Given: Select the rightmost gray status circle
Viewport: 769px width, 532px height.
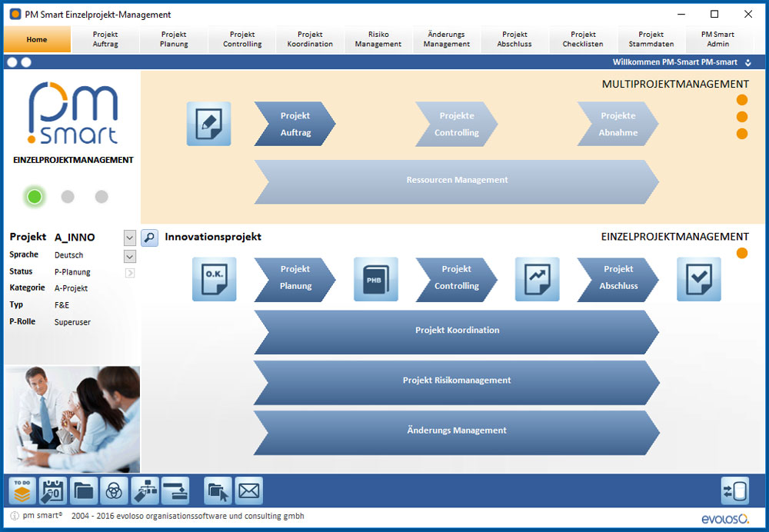Looking at the screenshot, I should point(102,197).
